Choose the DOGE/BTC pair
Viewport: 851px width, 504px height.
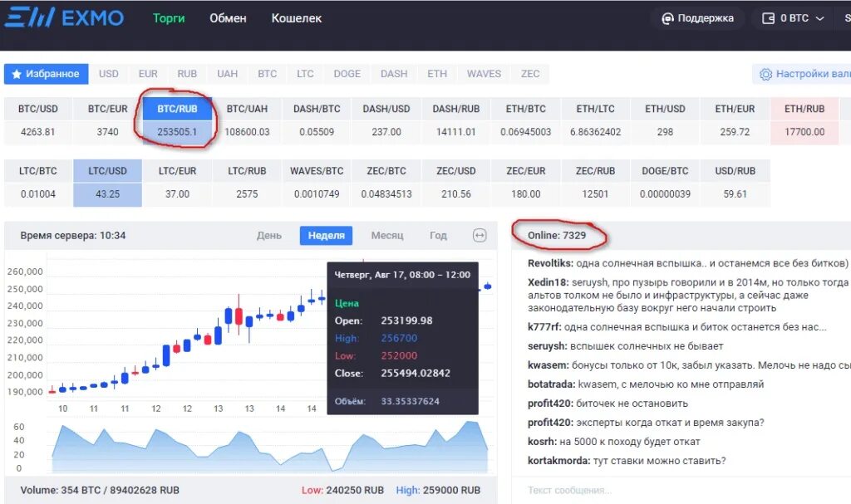click(666, 183)
